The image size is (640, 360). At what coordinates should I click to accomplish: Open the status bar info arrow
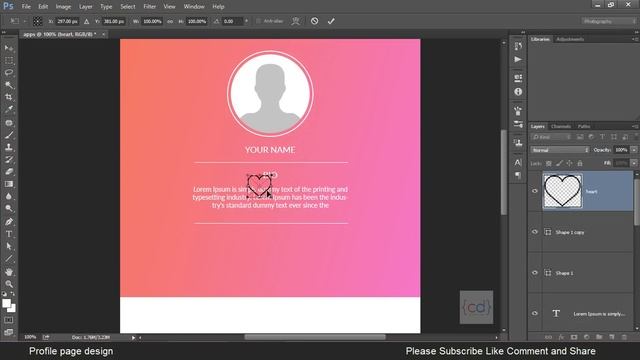133,338
